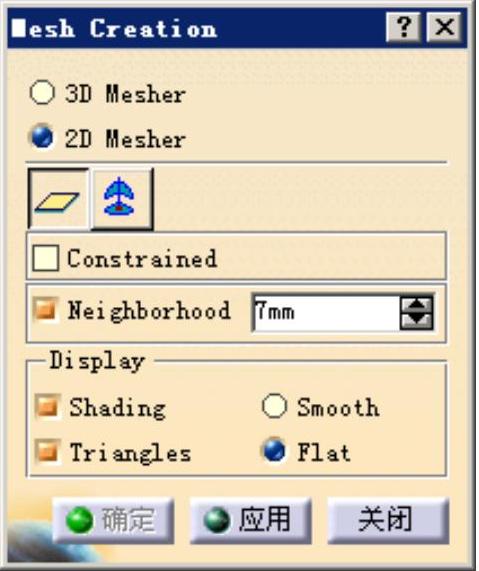Close the Mesh Creation dialog via X
Screen dimensions: 479x571
[x=444, y=27]
